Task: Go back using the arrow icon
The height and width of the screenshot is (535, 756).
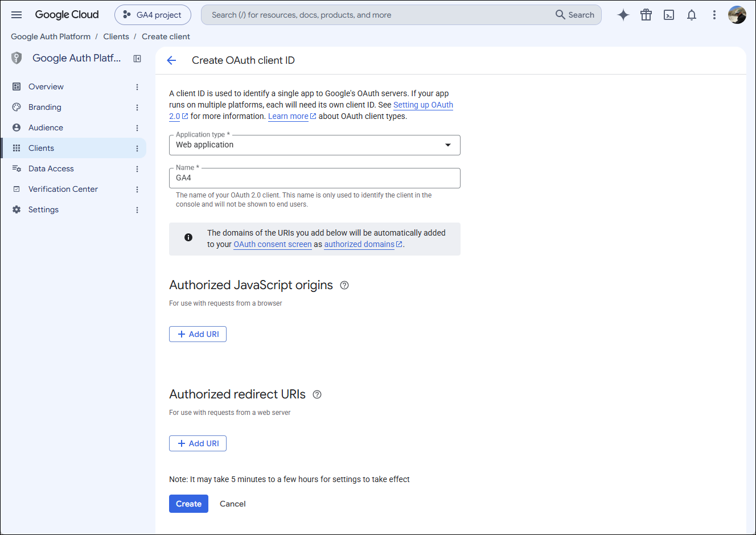Action: [171, 60]
